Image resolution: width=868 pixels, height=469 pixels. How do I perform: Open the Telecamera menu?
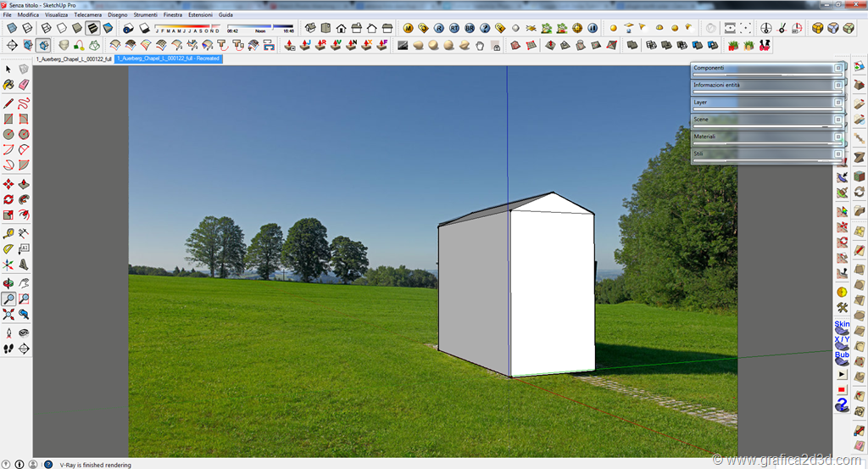pyautogui.click(x=86, y=15)
